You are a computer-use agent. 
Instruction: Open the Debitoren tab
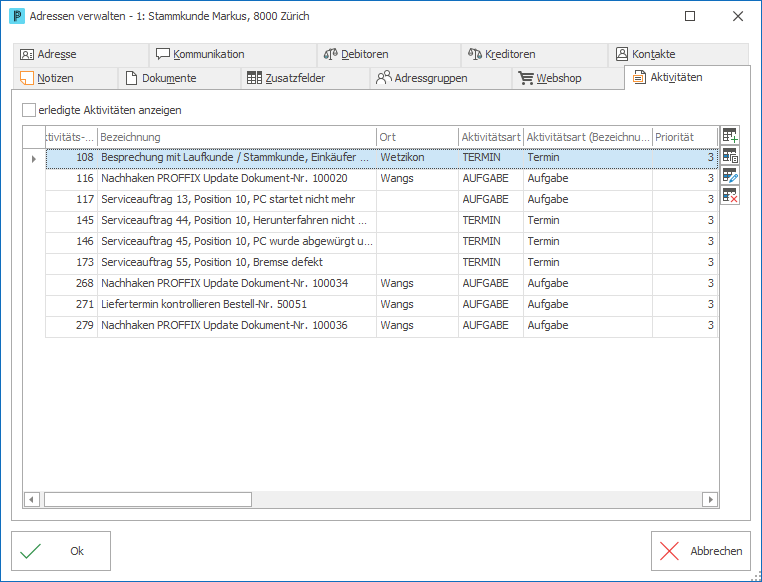coord(389,54)
